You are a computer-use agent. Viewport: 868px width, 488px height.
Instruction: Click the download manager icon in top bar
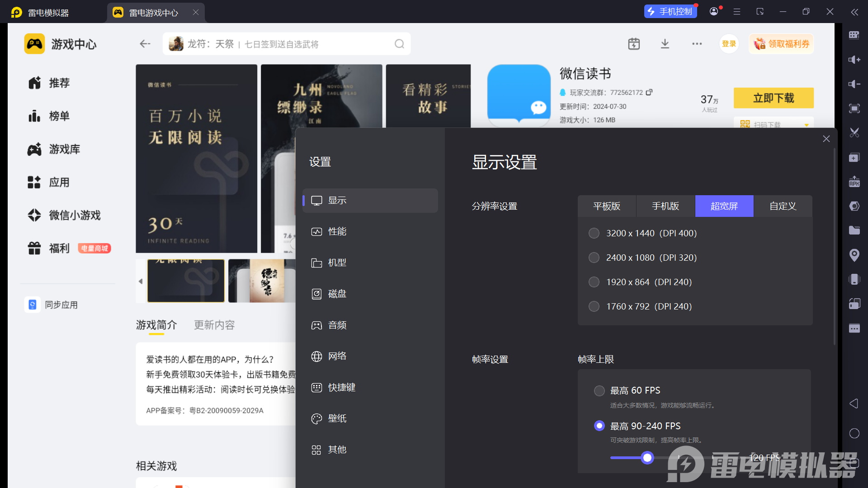coord(665,44)
